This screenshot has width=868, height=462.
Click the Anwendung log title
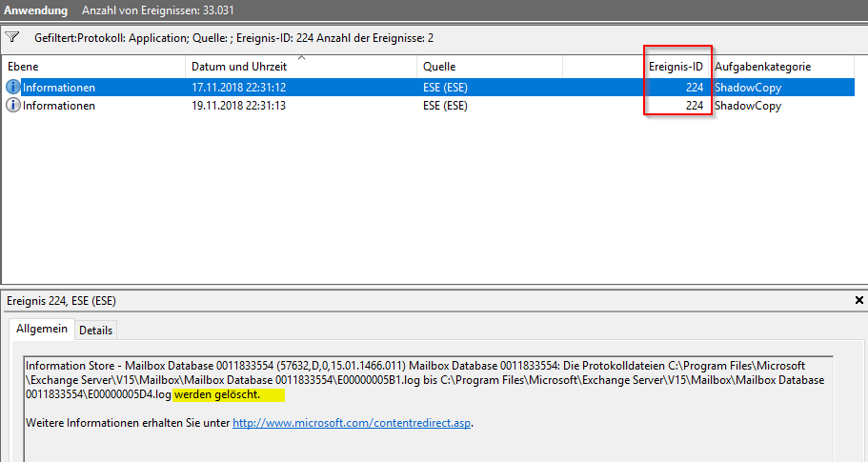[34, 10]
